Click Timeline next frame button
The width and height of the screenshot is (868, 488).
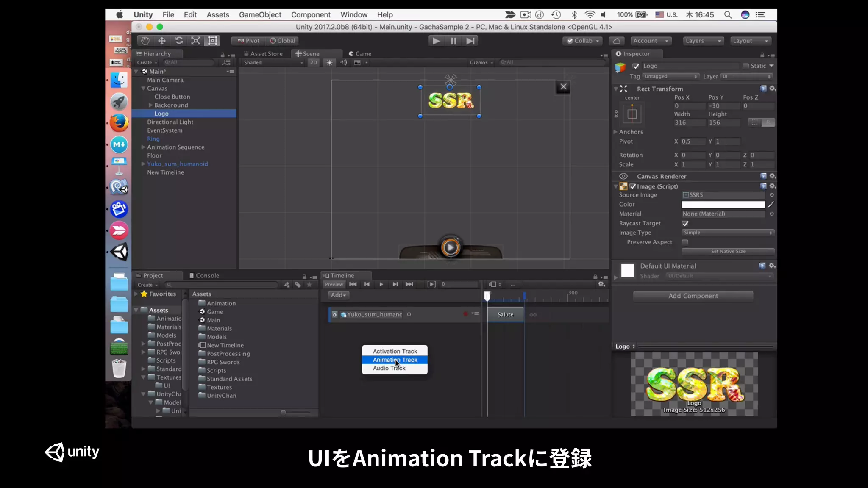[395, 284]
